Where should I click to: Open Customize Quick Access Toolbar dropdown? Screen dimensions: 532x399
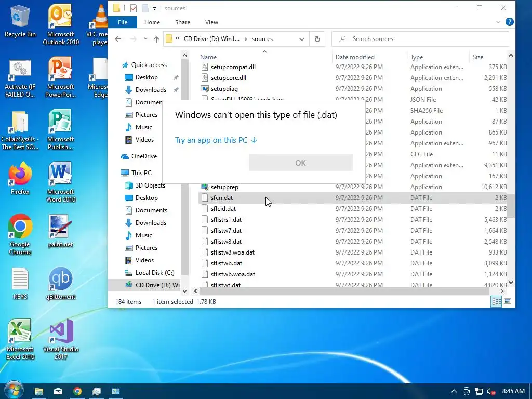pos(154,8)
